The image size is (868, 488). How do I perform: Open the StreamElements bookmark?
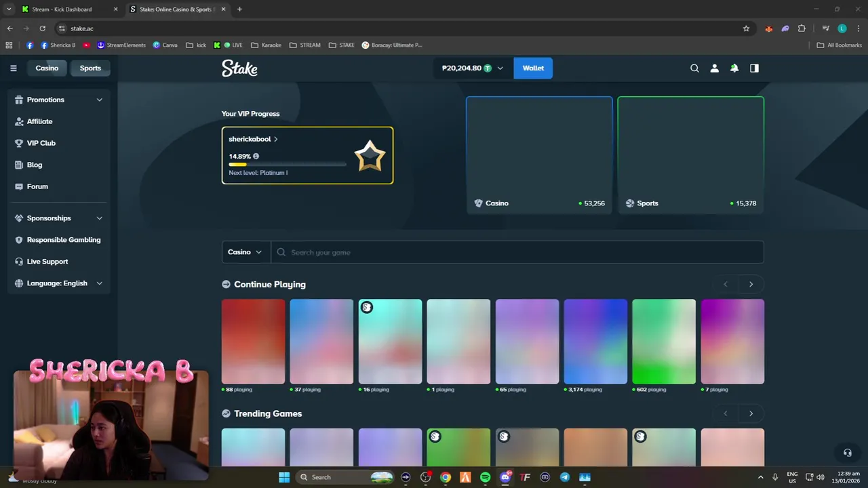121,45
